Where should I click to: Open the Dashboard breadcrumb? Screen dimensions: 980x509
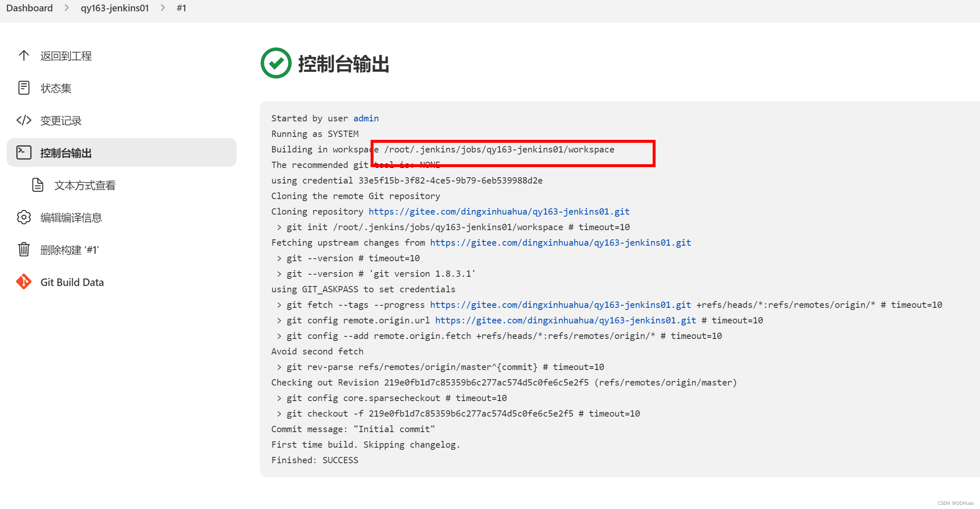[29, 8]
